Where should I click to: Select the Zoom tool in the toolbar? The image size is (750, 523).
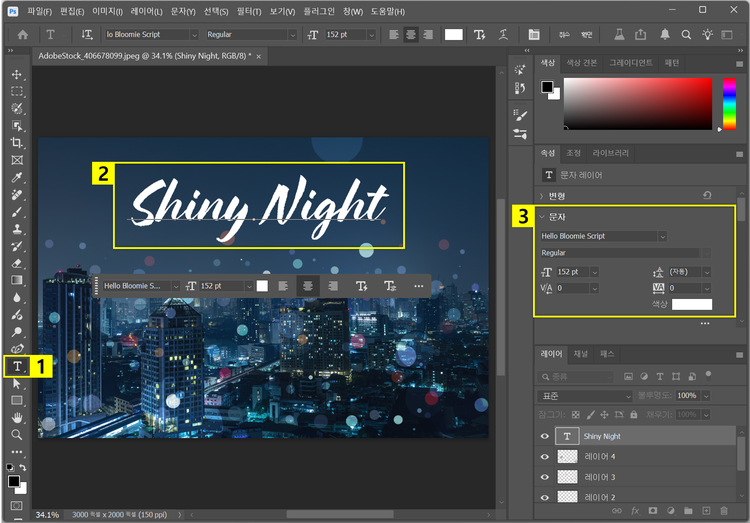(17, 435)
